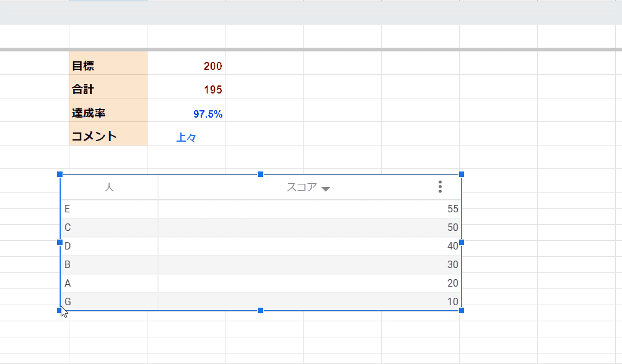Select the 達成率 label cell

[x=108, y=110]
